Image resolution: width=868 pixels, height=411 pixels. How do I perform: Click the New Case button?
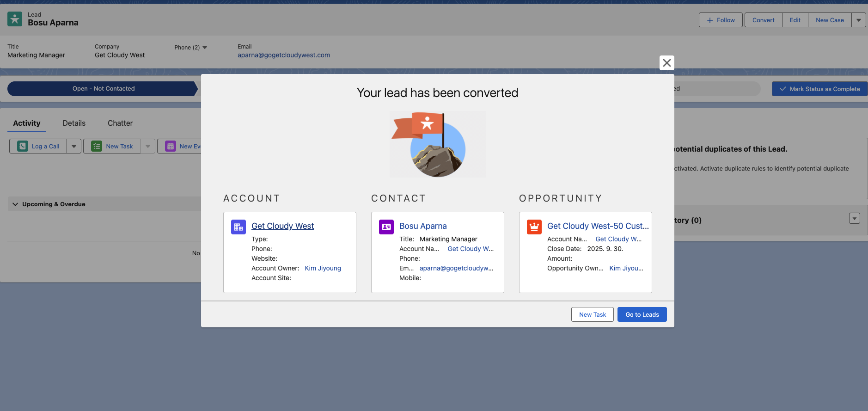830,20
